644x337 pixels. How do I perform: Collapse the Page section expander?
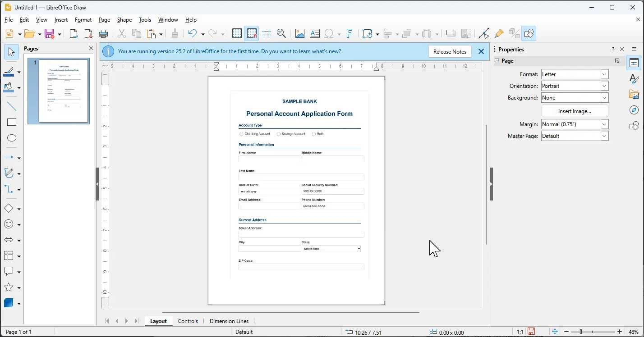click(x=497, y=61)
